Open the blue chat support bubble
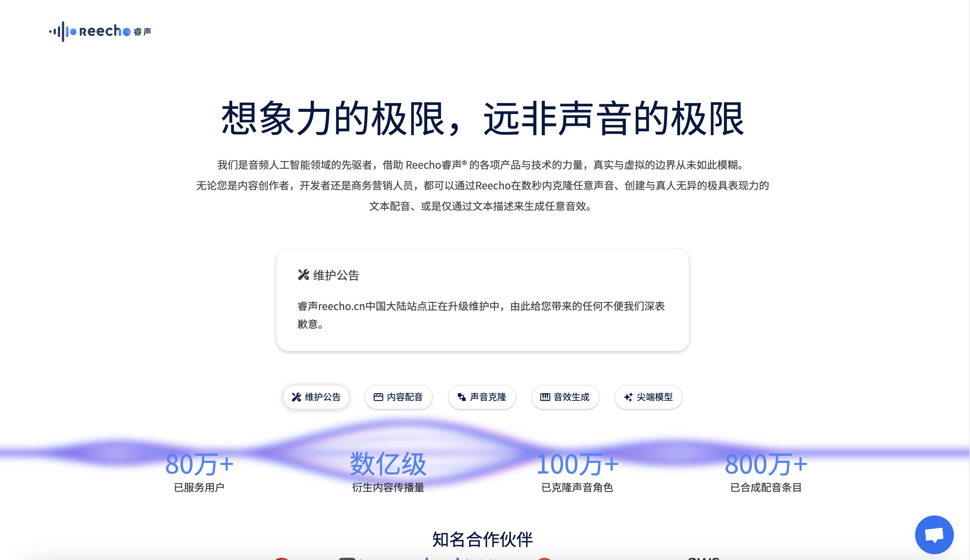This screenshot has width=970, height=560. tap(934, 535)
